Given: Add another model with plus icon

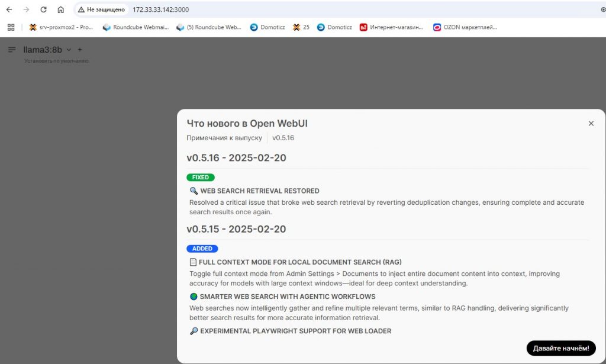Looking at the screenshot, I should tap(80, 50).
